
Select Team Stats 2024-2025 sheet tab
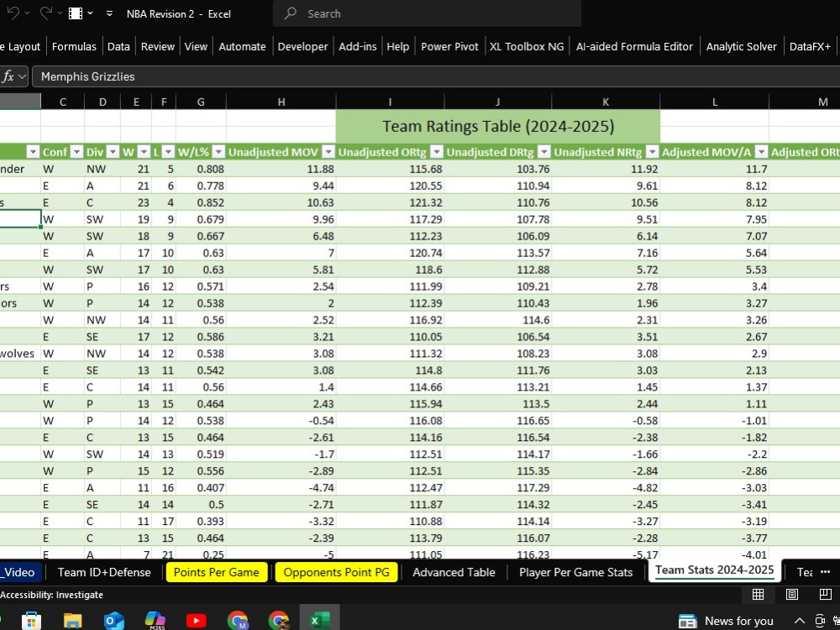[x=715, y=570]
